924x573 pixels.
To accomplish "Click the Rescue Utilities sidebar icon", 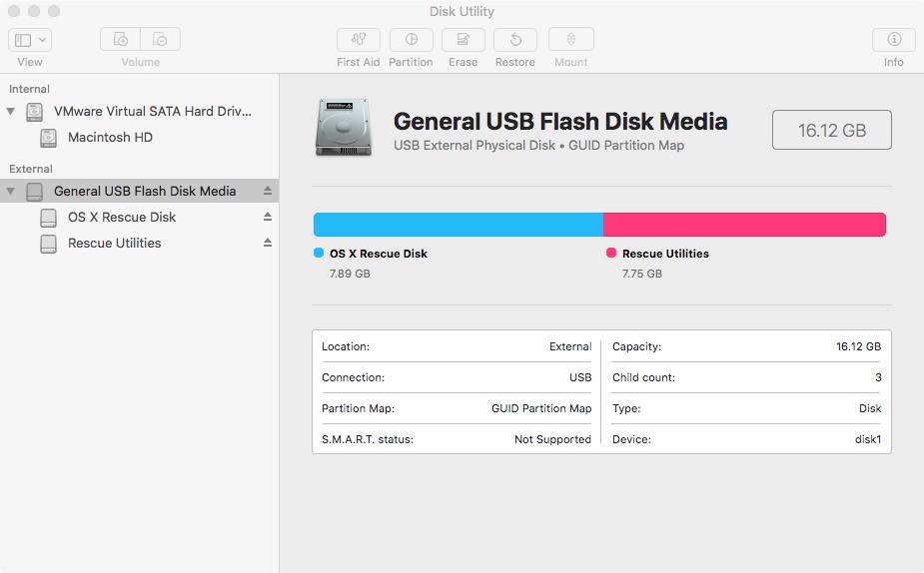I will [48, 244].
